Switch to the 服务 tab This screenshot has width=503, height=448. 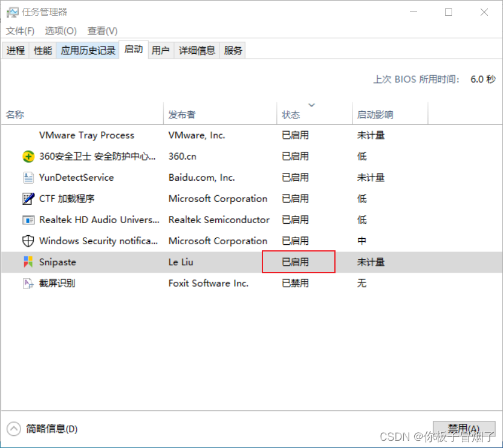[233, 50]
